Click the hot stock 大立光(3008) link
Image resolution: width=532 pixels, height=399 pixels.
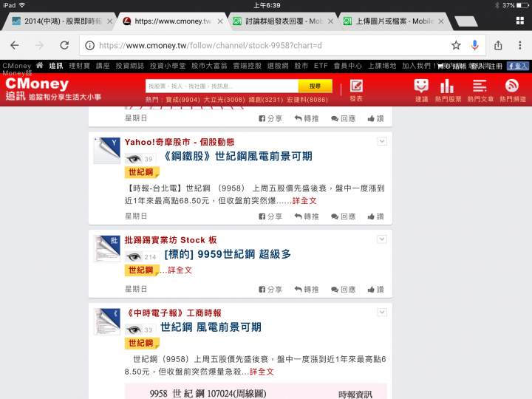coord(225,100)
